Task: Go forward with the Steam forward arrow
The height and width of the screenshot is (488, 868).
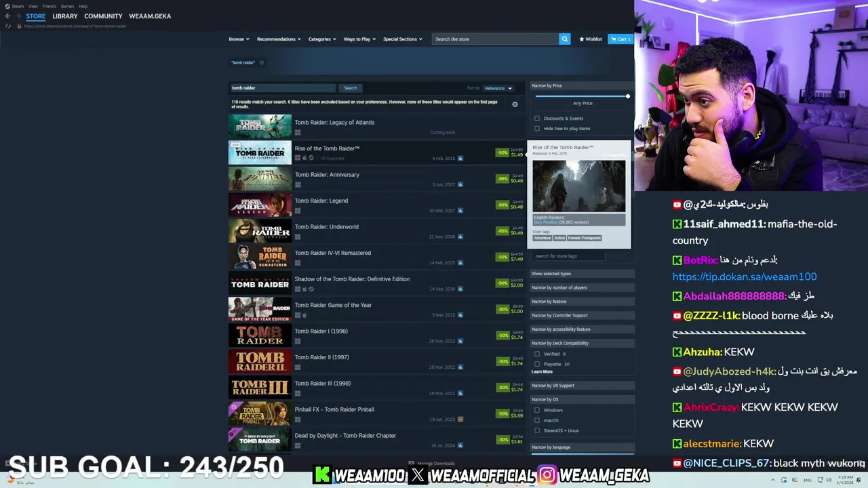Action: coord(18,16)
